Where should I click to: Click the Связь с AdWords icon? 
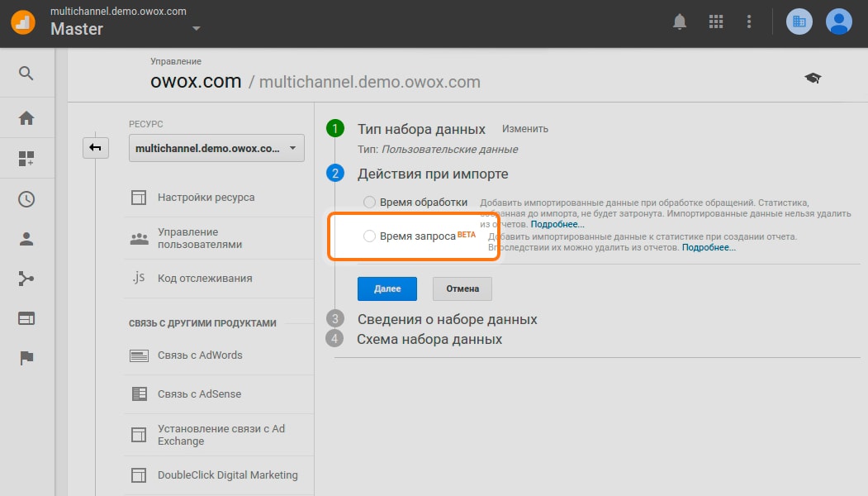(139, 355)
